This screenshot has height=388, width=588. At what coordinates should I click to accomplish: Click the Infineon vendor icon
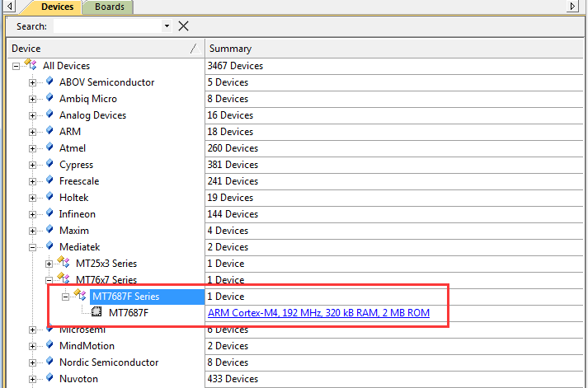tap(49, 213)
